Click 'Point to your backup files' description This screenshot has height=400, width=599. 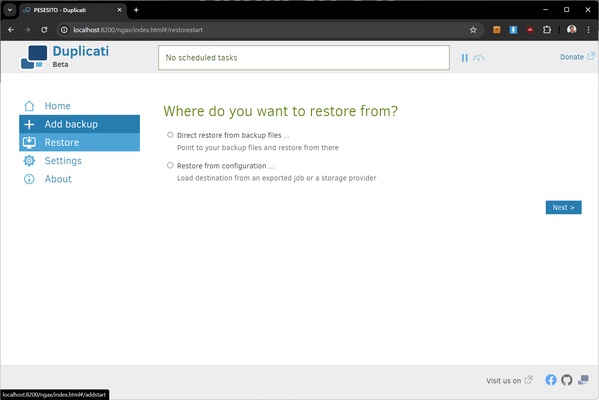pos(257,147)
